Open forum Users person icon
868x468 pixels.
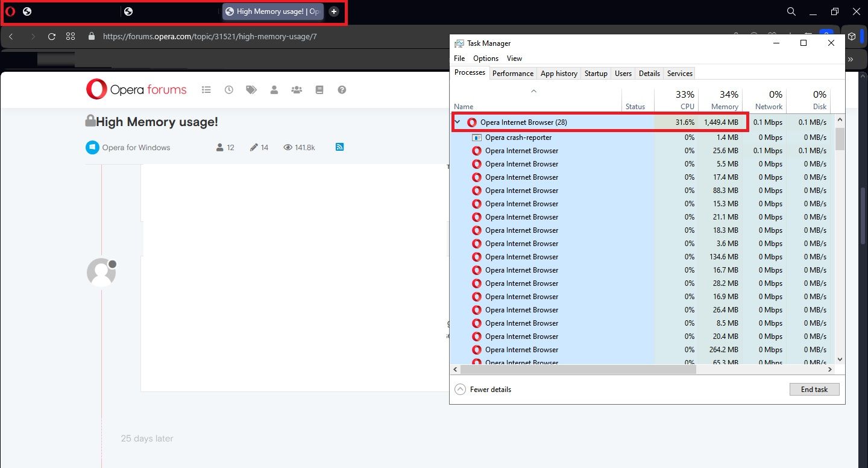tap(274, 90)
